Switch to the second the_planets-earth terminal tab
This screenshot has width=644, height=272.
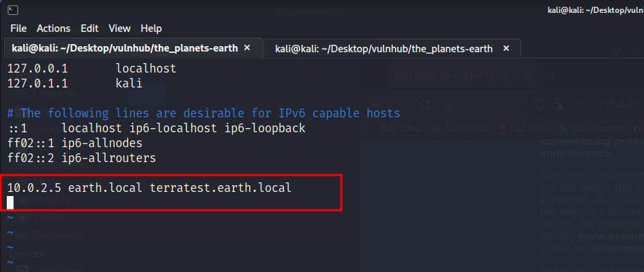pos(383,49)
